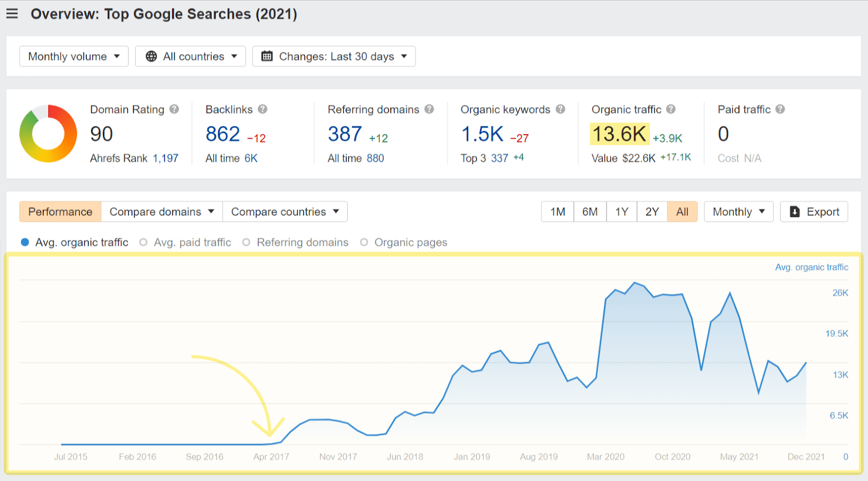This screenshot has height=481, width=868.
Task: Open Changes: Last 30 days dropdown
Action: pyautogui.click(x=334, y=56)
